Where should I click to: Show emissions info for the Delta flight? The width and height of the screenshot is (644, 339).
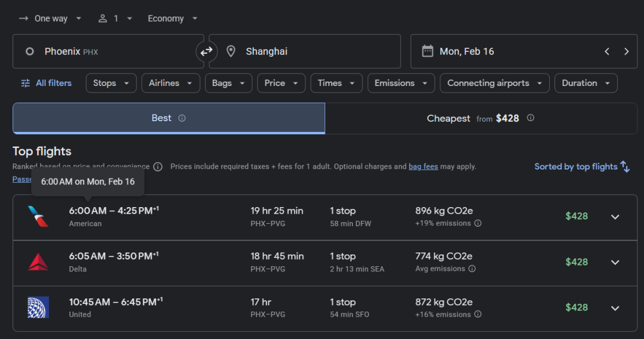point(472,269)
